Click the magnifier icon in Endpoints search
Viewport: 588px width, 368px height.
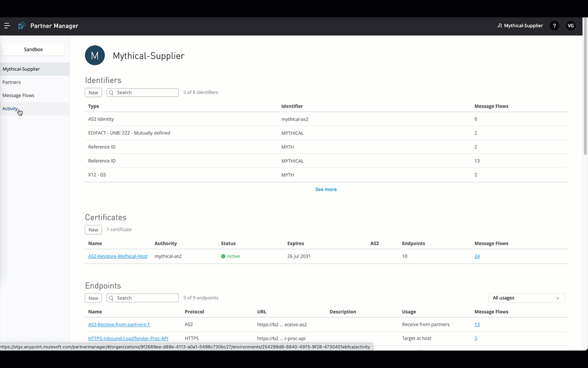pyautogui.click(x=111, y=298)
